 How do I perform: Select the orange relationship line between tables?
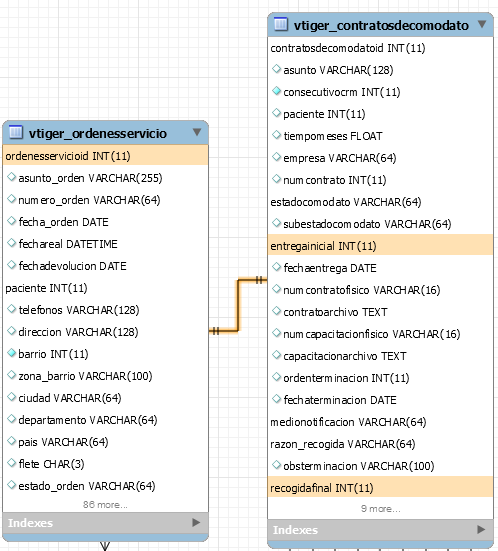[238, 305]
